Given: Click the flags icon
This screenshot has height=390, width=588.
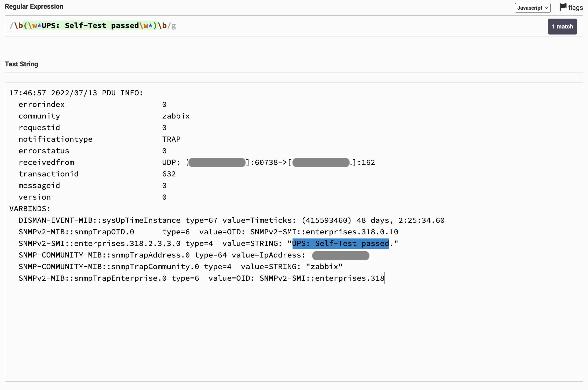Looking at the screenshot, I should (563, 7).
